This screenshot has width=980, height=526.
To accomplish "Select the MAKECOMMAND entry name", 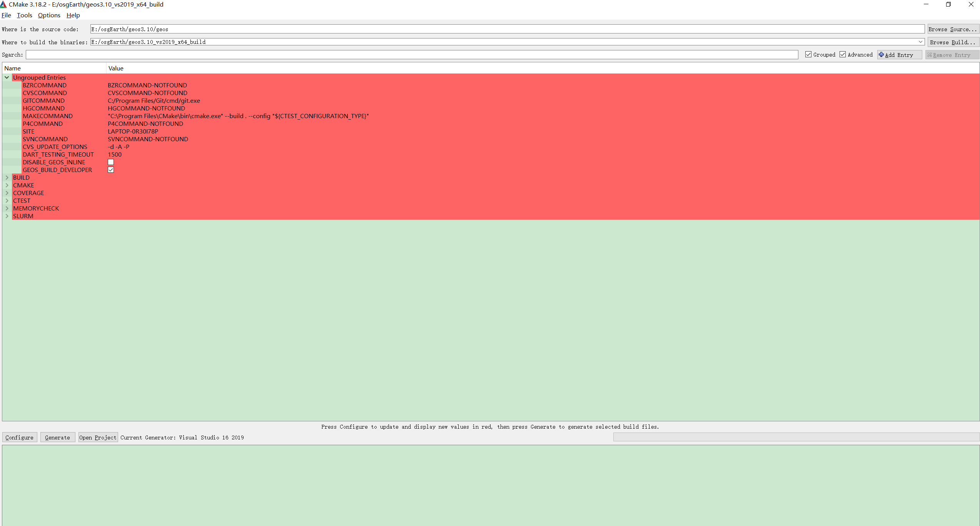I will 47,116.
